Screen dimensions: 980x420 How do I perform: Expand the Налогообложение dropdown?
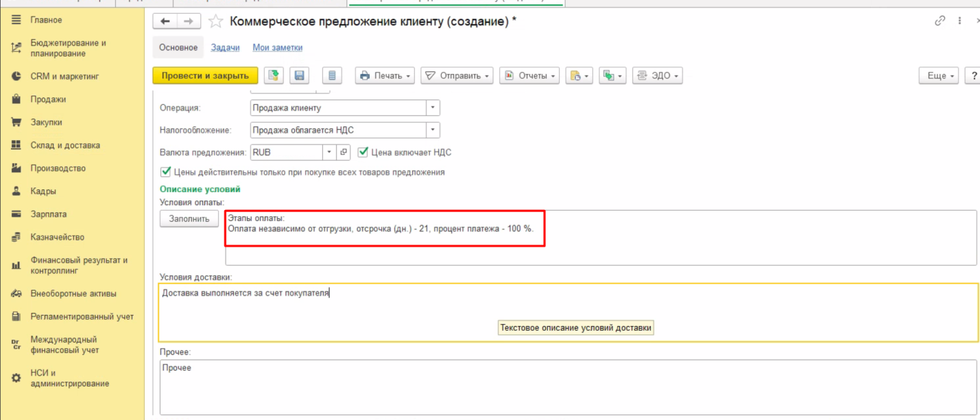click(x=432, y=130)
